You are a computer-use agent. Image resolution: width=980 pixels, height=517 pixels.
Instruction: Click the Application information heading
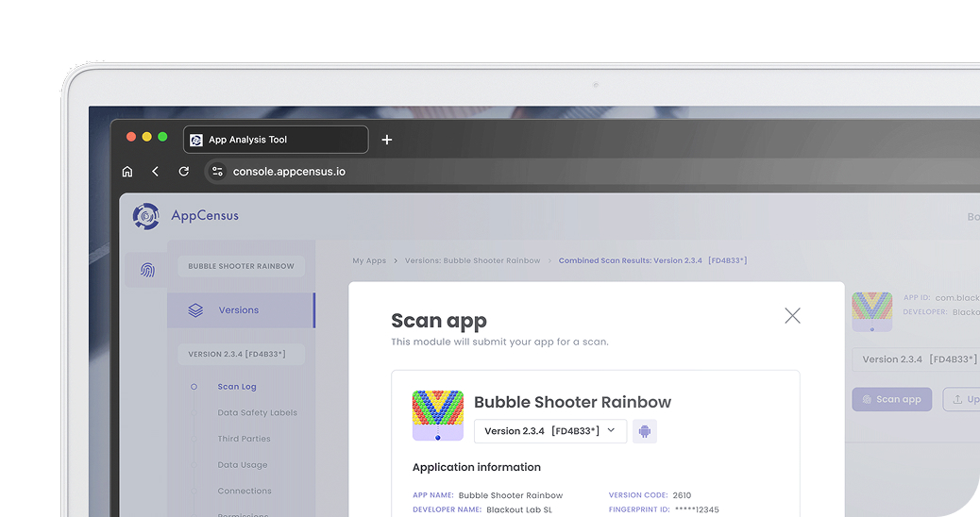click(476, 467)
